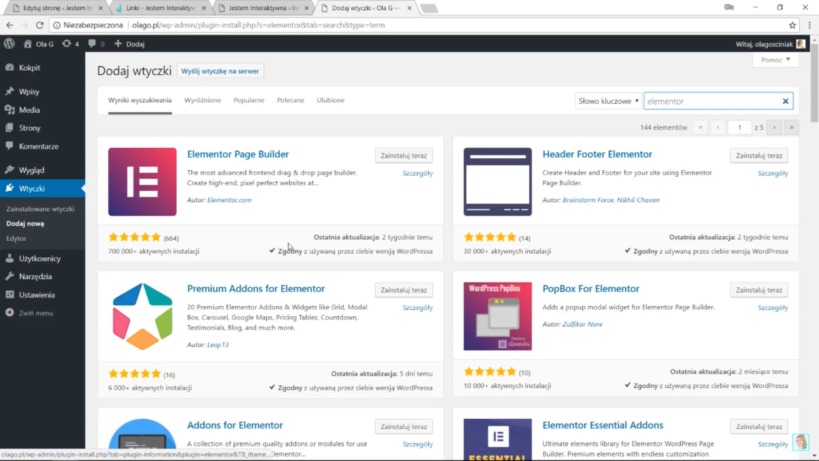Open PopBox For Elementor thumbnail
This screenshot has height=461, width=819.
[497, 316]
